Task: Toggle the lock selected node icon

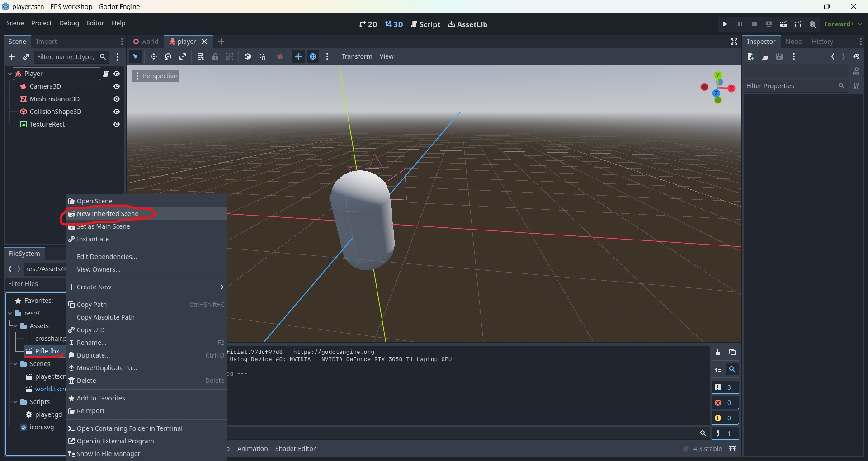Action: tap(216, 56)
